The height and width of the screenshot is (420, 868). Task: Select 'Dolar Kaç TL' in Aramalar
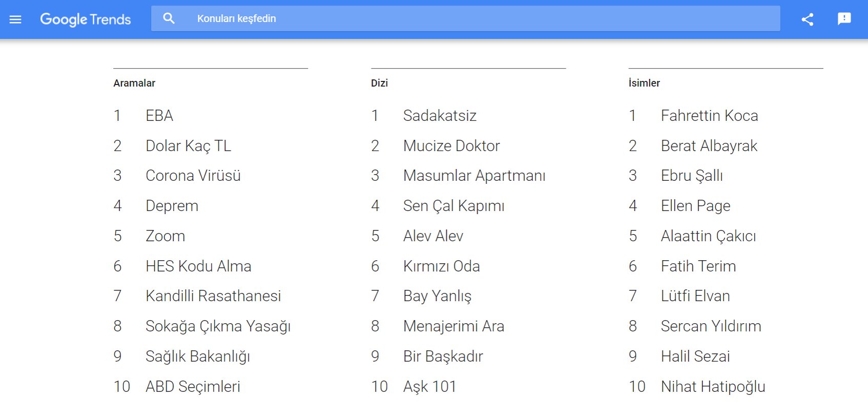click(x=188, y=146)
